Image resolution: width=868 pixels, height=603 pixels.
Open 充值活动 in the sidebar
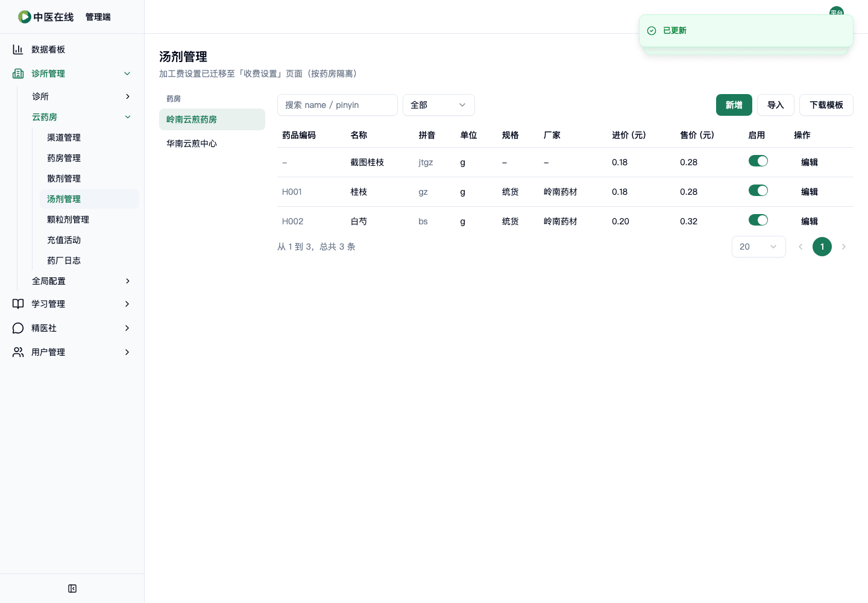click(89, 240)
